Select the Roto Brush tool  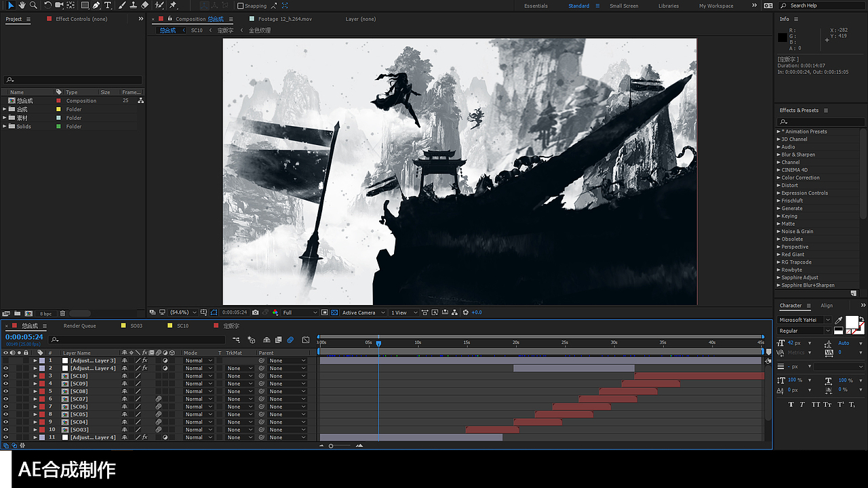point(159,5)
